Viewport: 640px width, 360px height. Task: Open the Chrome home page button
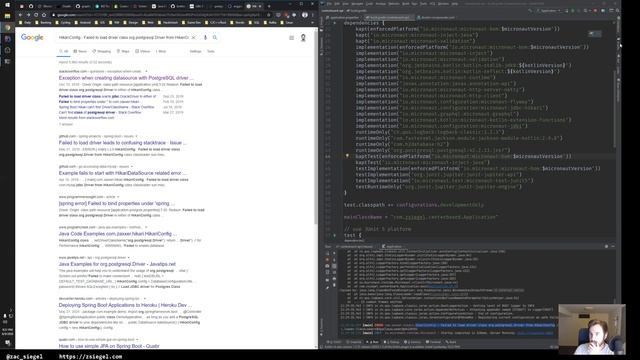(x=44, y=15)
